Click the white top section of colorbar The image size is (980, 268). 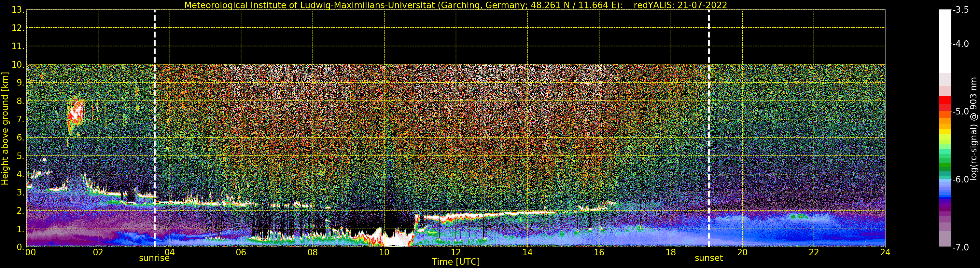tap(945, 41)
